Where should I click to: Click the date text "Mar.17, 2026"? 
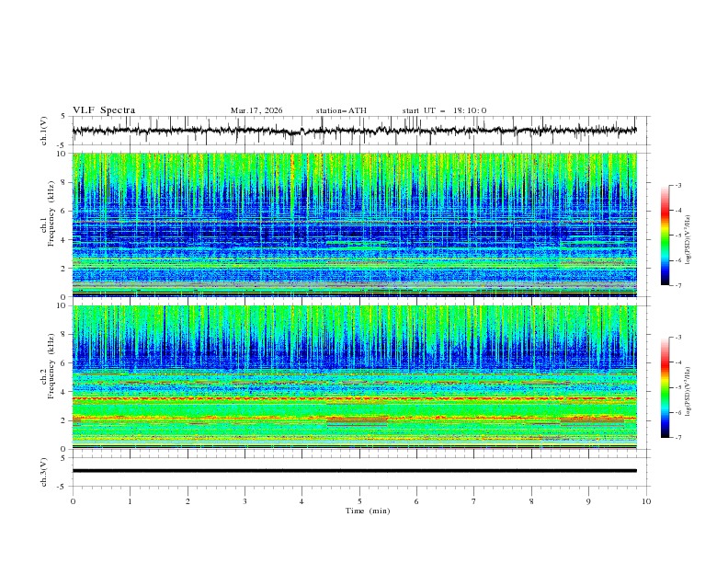(x=256, y=110)
